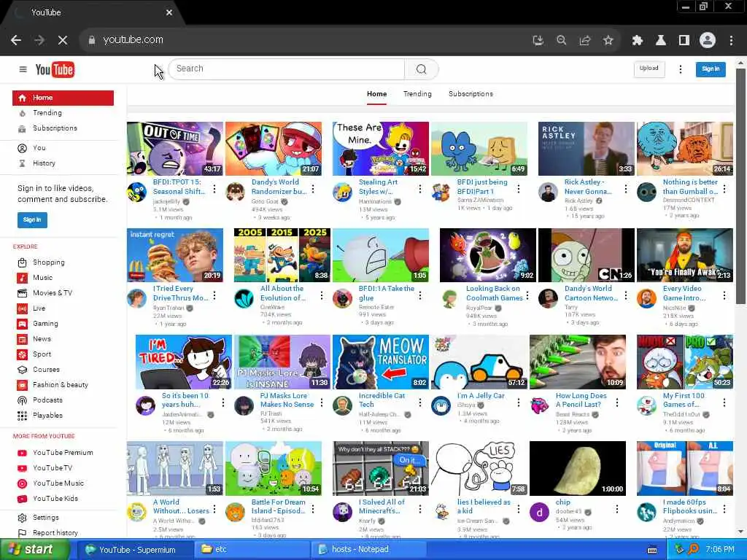
Task: Click the sidebar Sign in button
Action: (32, 220)
